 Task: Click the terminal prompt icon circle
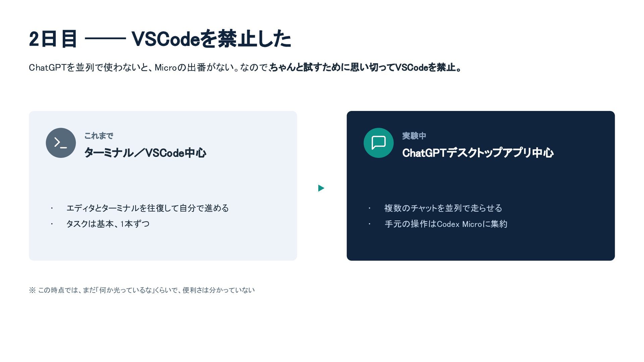[x=61, y=143]
